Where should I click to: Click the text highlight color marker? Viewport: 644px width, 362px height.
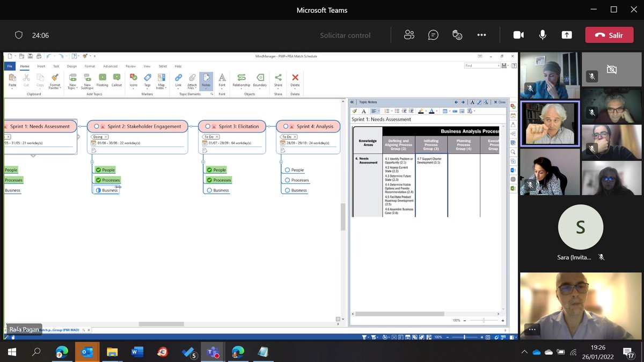tap(421, 111)
